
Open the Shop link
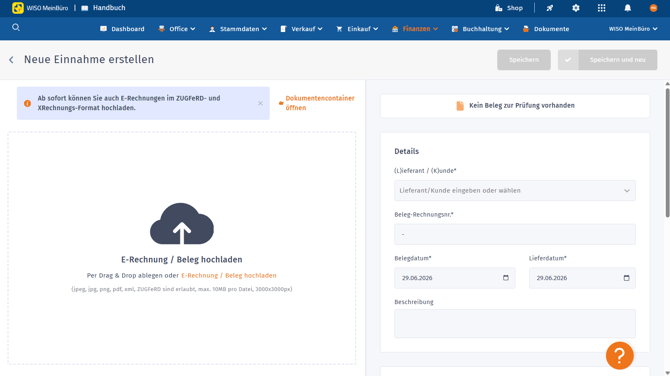(x=509, y=8)
